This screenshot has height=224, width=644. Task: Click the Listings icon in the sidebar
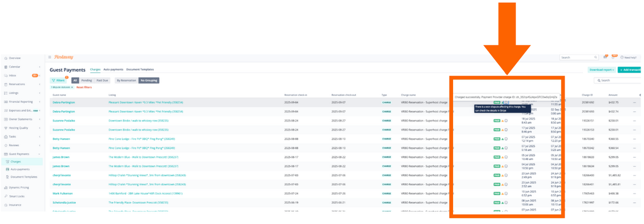[x=5, y=93]
